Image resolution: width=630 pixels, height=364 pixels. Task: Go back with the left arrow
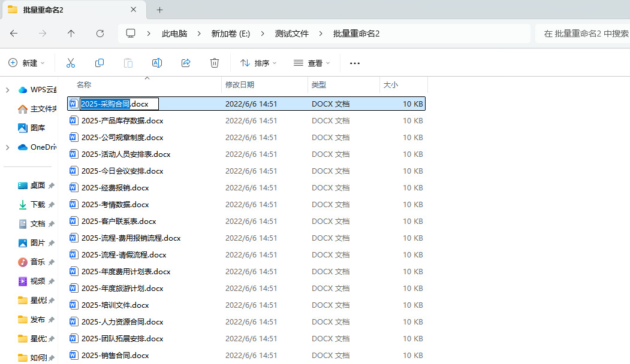[x=14, y=34]
